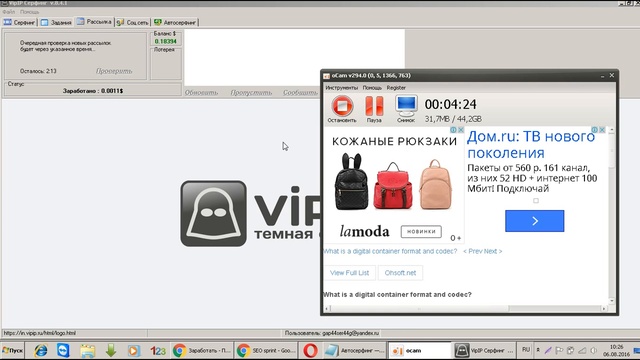Go to the Next article link
This screenshot has height=360, width=640.
pos(493,251)
